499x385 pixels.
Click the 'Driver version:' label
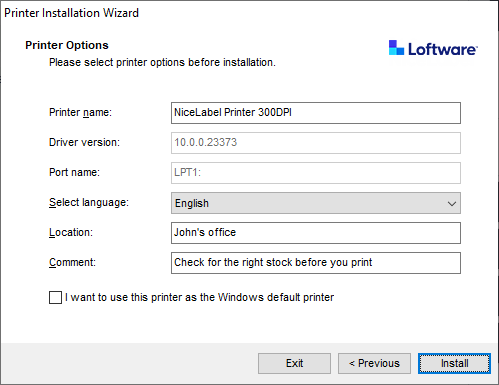click(x=84, y=142)
